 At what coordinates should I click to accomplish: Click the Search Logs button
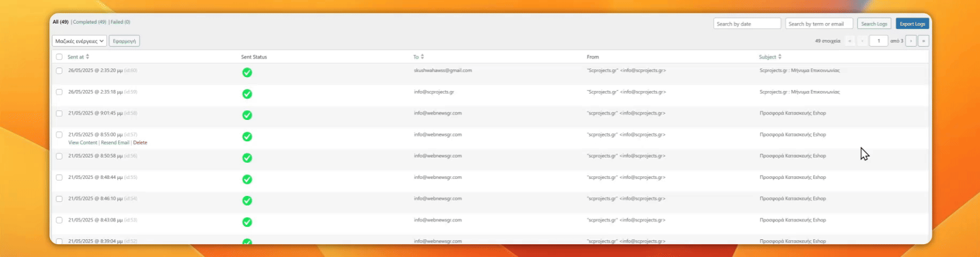(x=874, y=24)
